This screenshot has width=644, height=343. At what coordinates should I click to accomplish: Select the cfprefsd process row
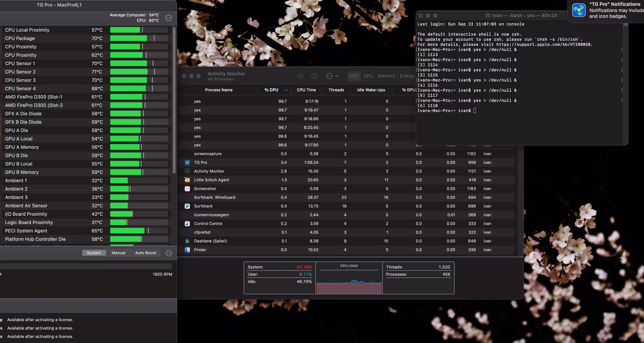pos(347,232)
